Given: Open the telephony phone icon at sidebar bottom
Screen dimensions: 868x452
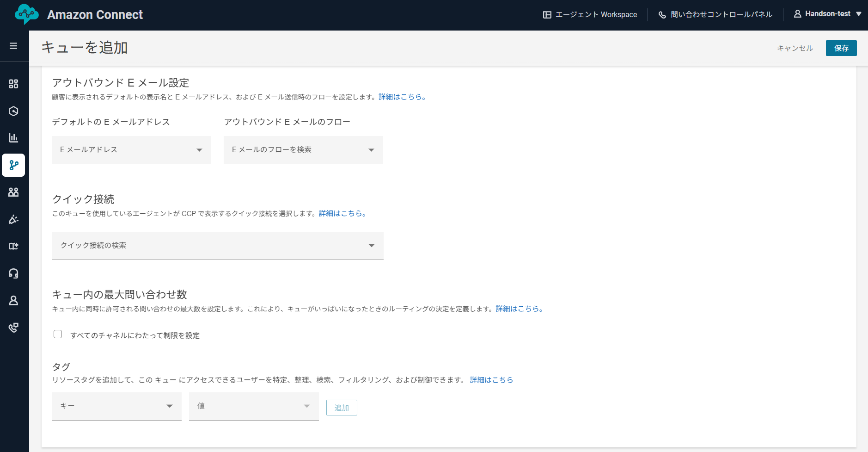Looking at the screenshot, I should tap(13, 328).
